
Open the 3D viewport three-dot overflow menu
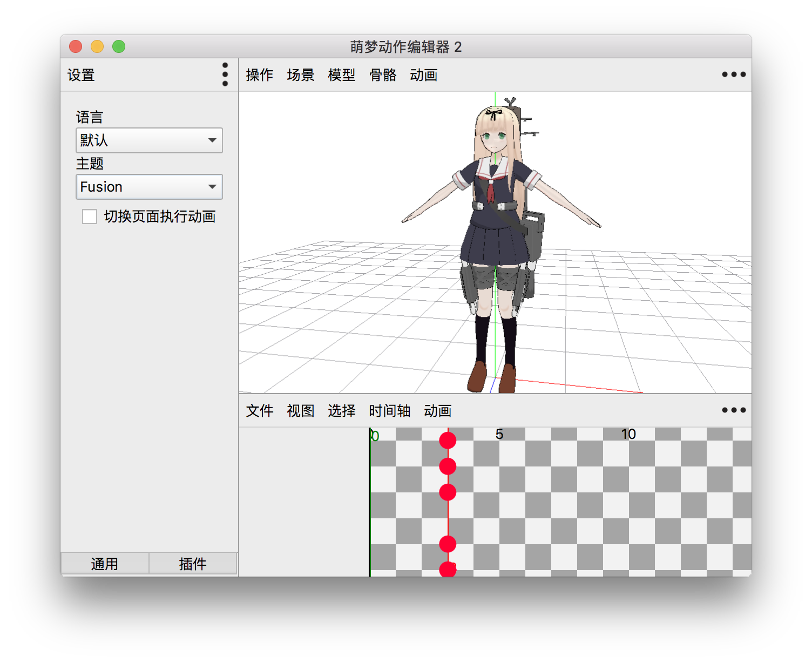734,75
